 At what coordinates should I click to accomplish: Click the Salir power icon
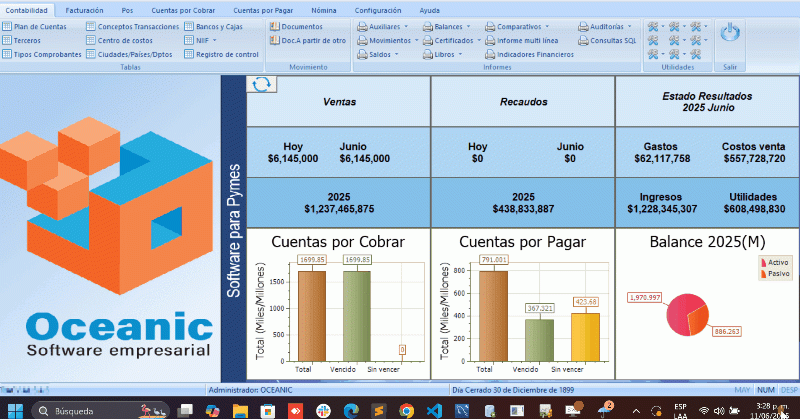(x=730, y=34)
